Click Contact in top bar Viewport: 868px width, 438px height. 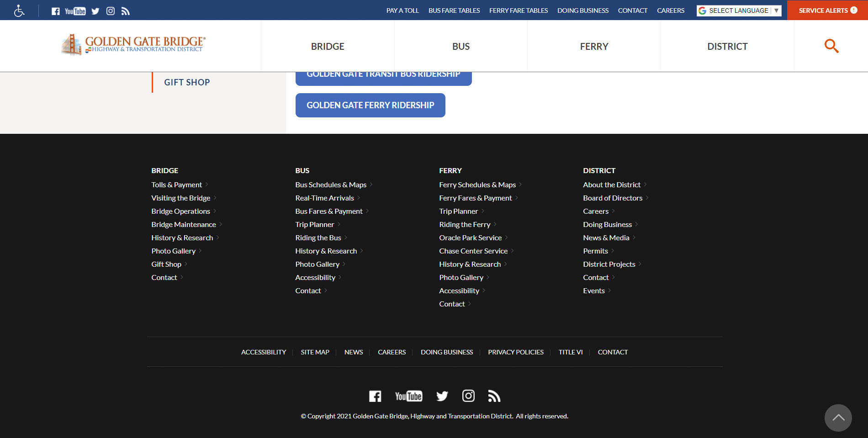pos(633,11)
